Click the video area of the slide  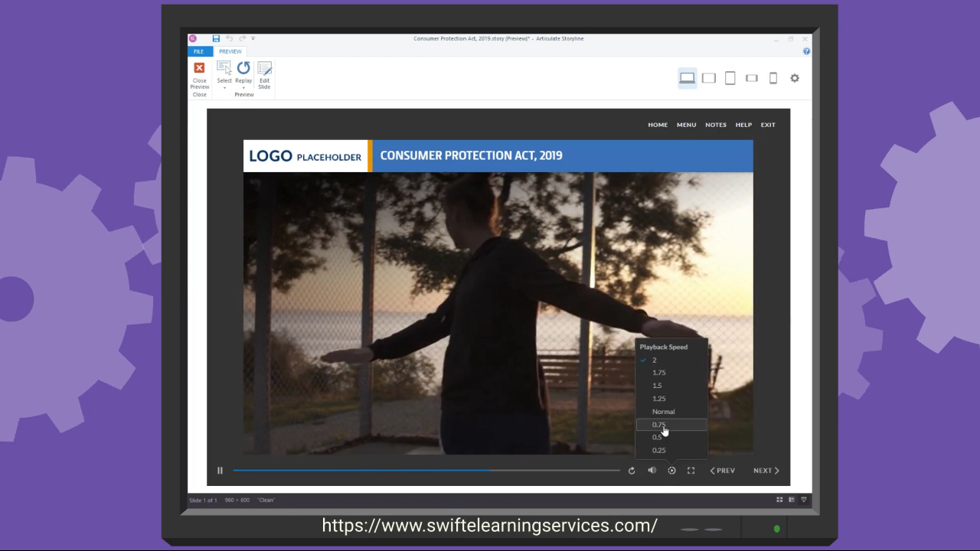498,313
